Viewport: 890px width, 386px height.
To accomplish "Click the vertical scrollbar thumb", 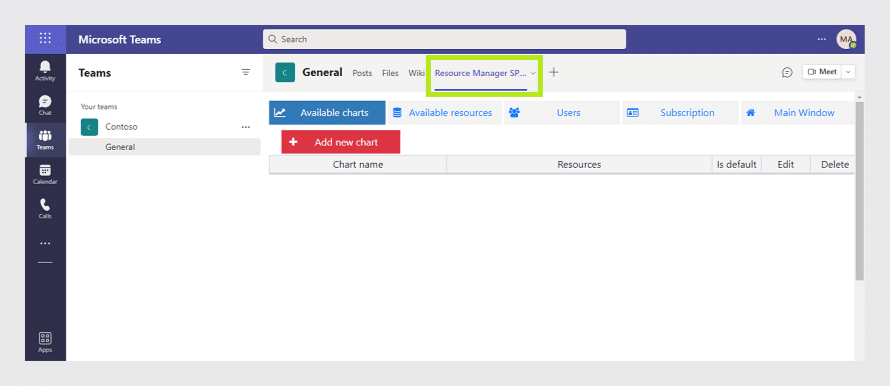I will tap(859, 191).
